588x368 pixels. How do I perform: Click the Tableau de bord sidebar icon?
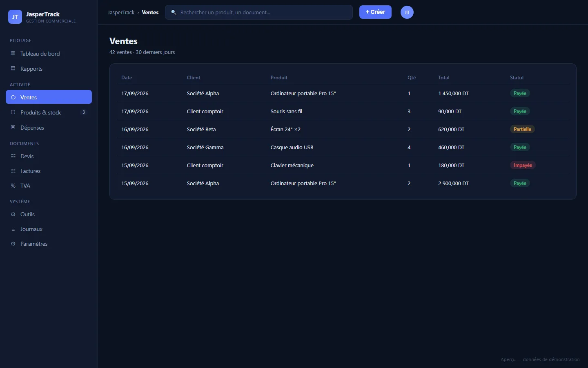(x=13, y=54)
